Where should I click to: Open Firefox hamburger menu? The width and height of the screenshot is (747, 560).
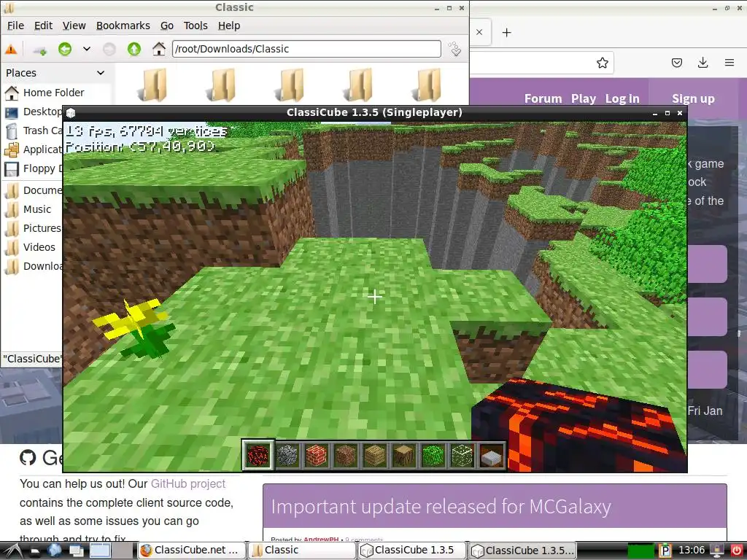pos(729,63)
